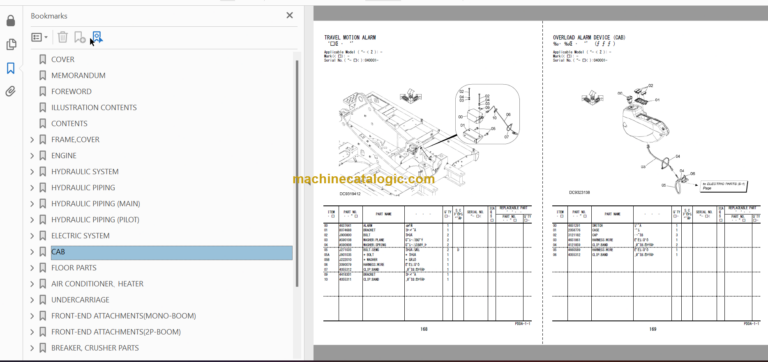Viewport: 768px width, 362px height.
Task: Click page number 169 at page bottom
Action: click(x=653, y=329)
